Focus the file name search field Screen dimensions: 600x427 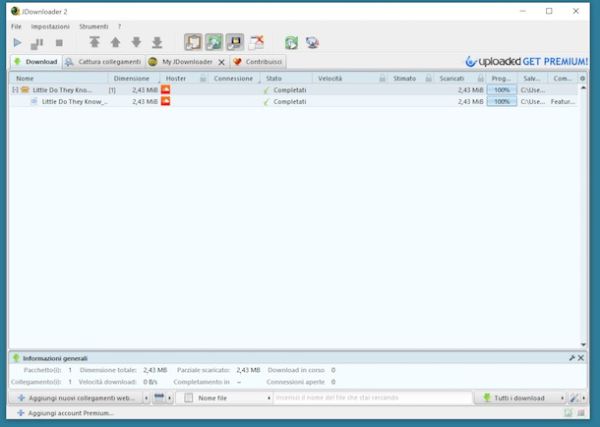370,398
